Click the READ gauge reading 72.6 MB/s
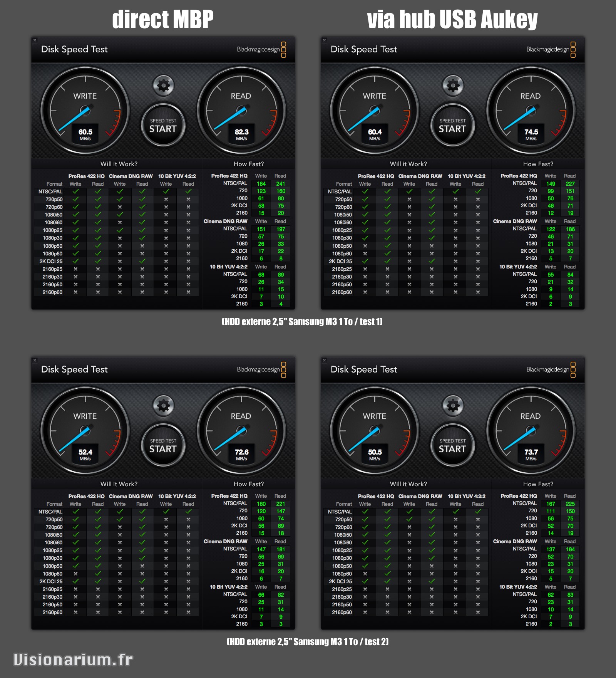 [241, 431]
